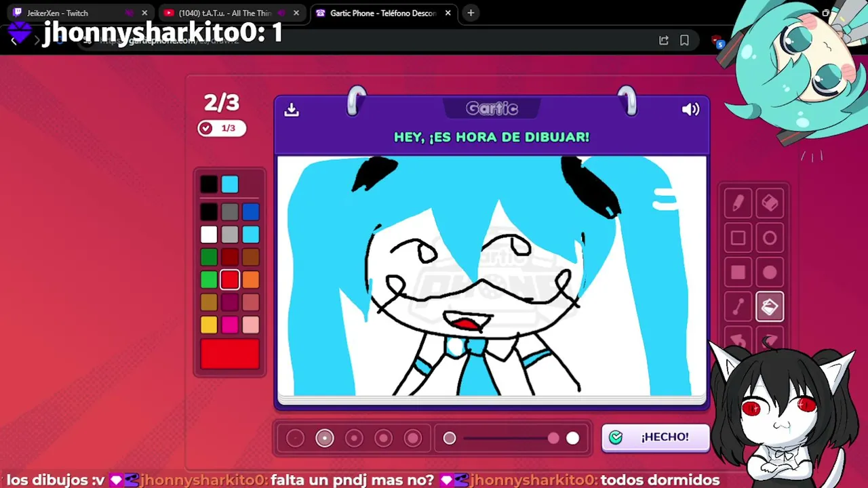The width and height of the screenshot is (868, 488).
Task: Pick the filled rectangle shape tool
Action: click(738, 272)
